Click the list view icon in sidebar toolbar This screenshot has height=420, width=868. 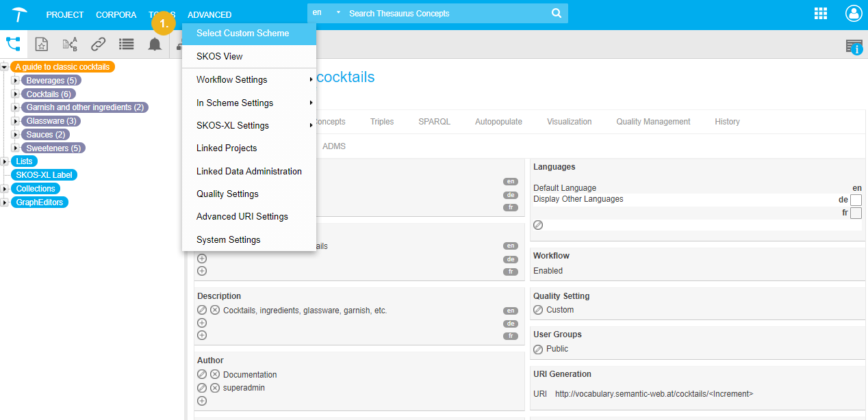(x=126, y=44)
